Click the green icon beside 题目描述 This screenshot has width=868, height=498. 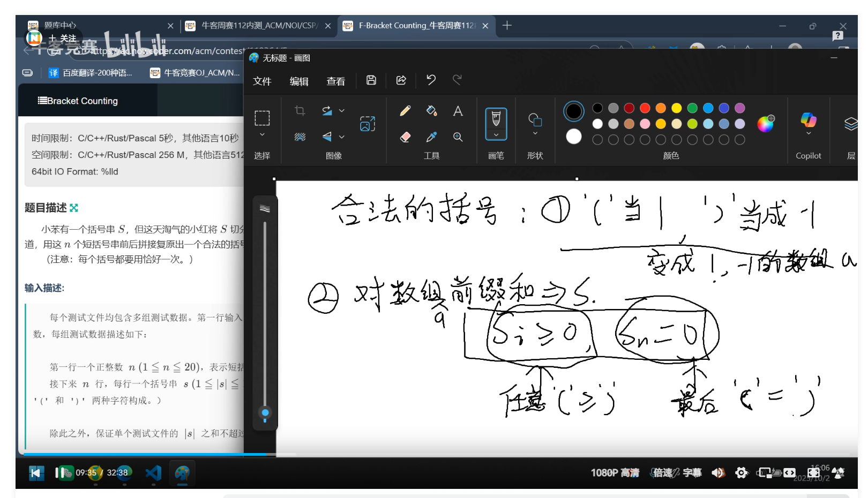(74, 208)
